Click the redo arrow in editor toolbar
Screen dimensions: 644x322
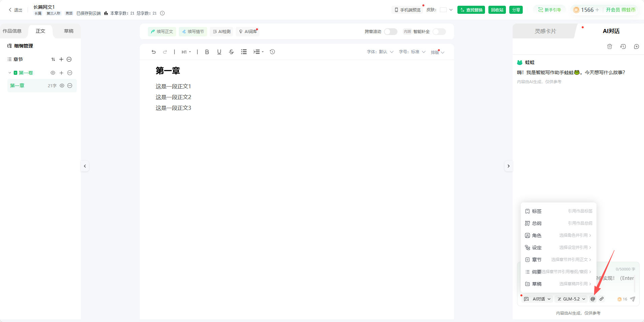click(165, 52)
